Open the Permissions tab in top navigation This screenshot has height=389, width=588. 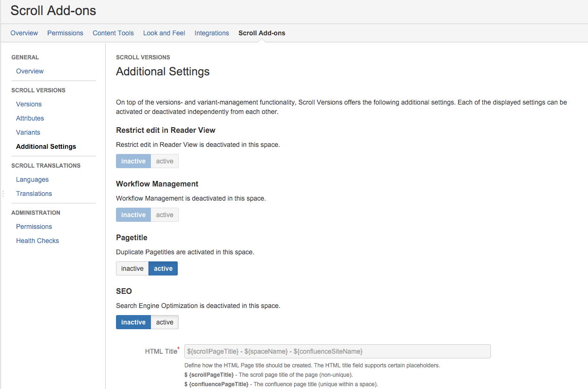tap(65, 33)
